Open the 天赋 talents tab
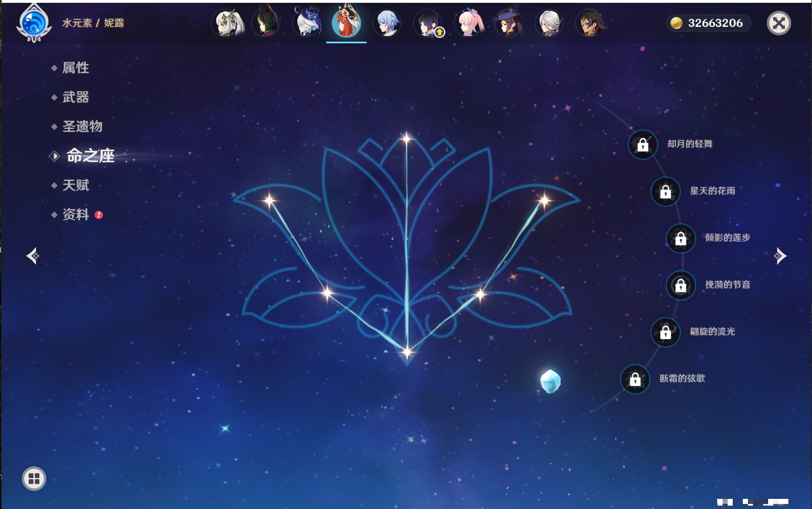The width and height of the screenshot is (812, 509). pos(75,185)
